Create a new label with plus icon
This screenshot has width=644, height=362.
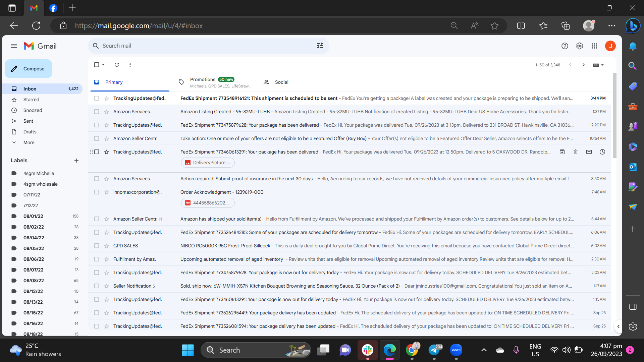click(76, 161)
